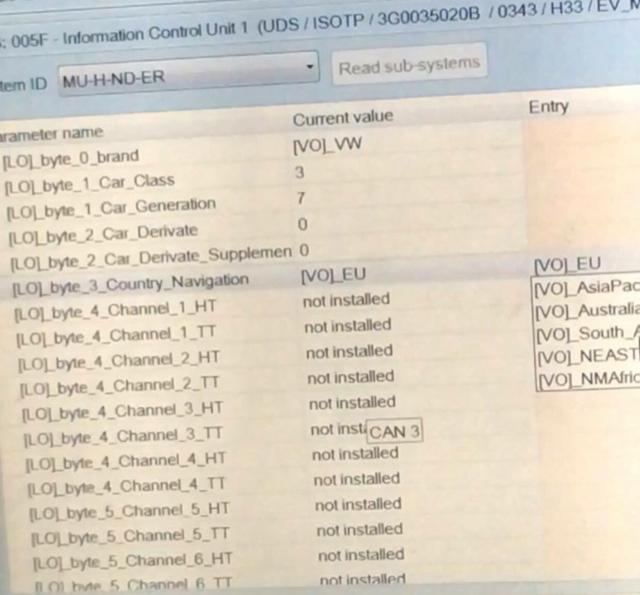Select the [LO]_byte_4_Channel_2_HT parameter

click(119, 362)
